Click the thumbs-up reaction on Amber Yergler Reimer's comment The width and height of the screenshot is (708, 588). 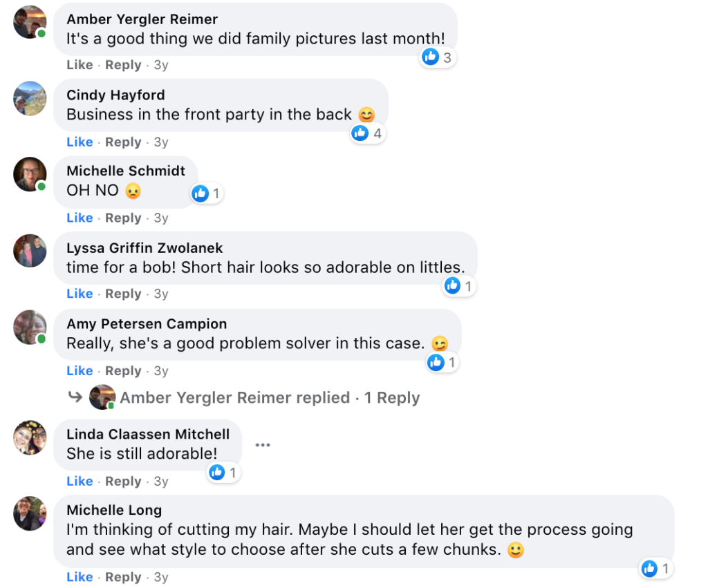pos(437,57)
